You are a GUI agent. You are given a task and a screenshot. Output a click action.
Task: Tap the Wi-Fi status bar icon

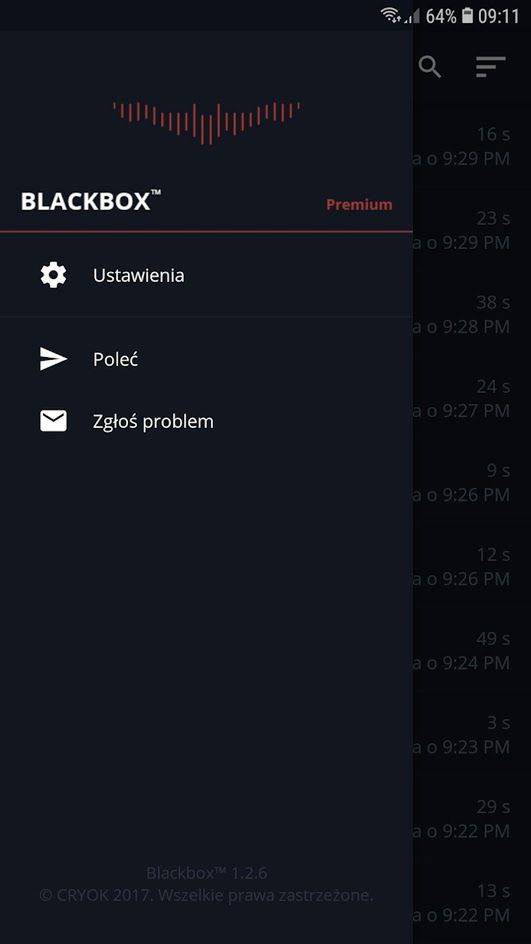(391, 15)
